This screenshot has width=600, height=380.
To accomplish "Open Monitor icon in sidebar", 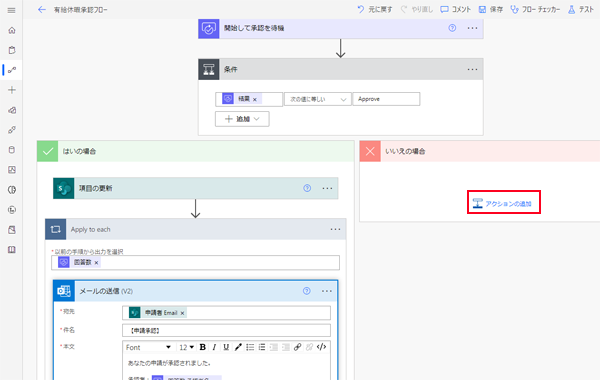I will pyautogui.click(x=12, y=170).
